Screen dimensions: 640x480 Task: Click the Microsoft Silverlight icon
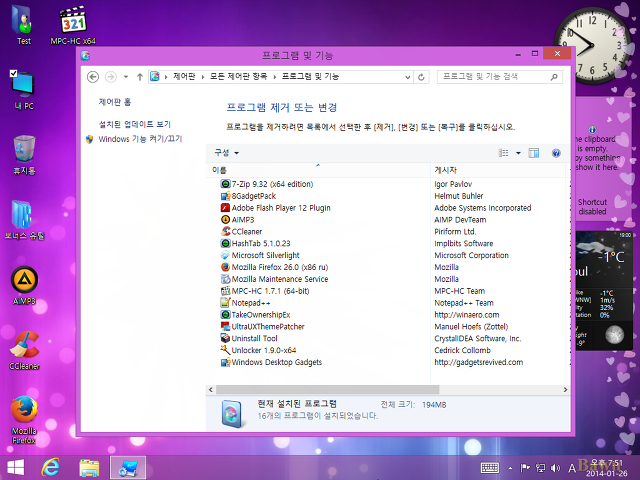tap(225, 255)
